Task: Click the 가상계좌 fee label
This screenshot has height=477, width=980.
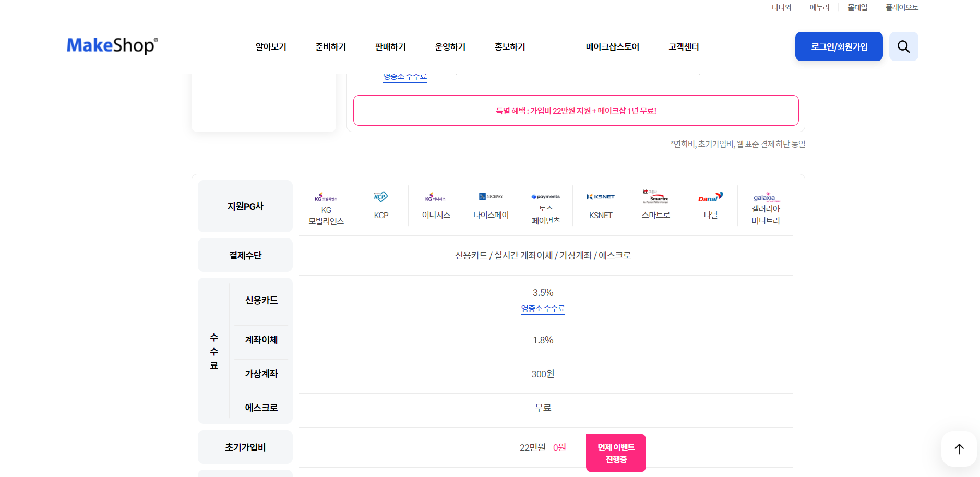Action: [261, 374]
